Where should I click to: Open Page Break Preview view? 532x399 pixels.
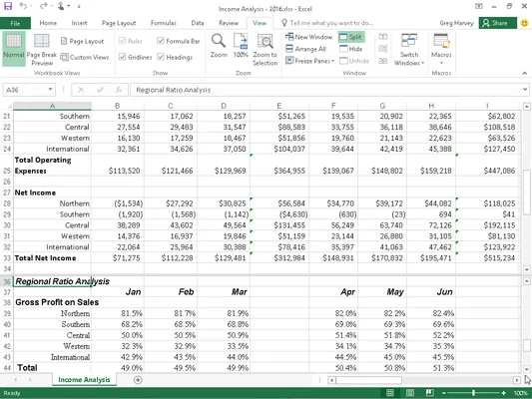pos(42,50)
